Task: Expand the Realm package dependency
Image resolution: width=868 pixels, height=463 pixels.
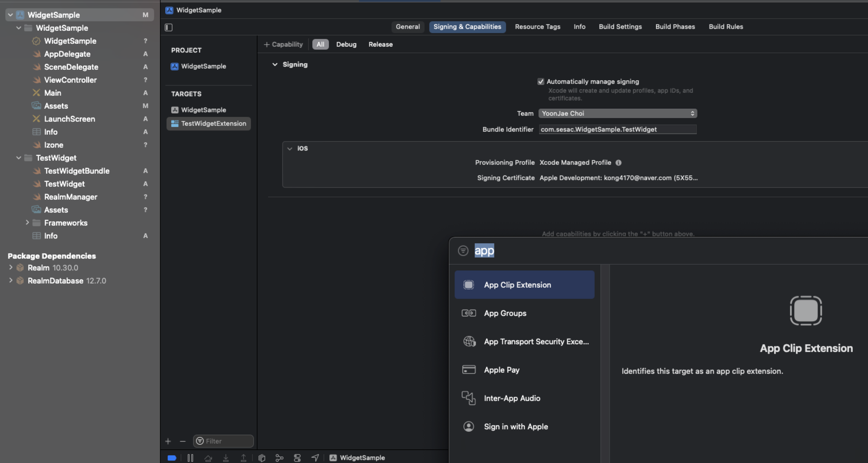Action: pos(10,268)
